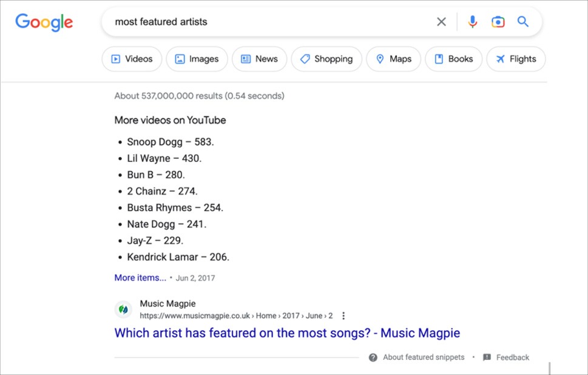This screenshot has height=375, width=588.
Task: Click the Music Magpie favicon
Action: [x=123, y=309]
